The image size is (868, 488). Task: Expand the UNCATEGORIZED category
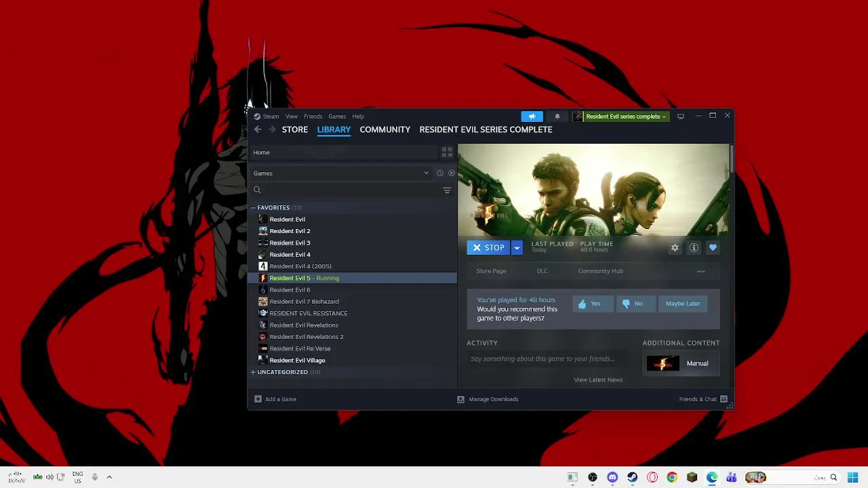[x=253, y=372]
